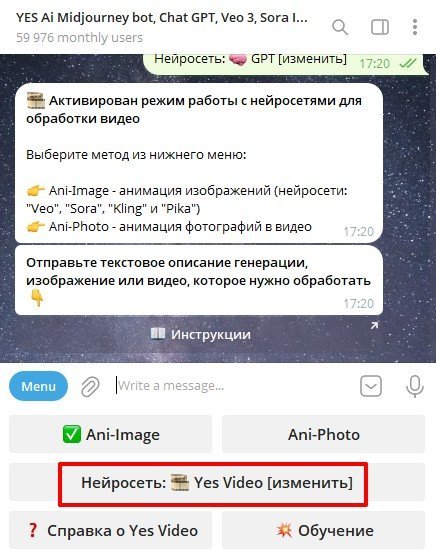The height and width of the screenshot is (554, 436).
Task: Open the blue Menu button
Action: click(x=39, y=386)
